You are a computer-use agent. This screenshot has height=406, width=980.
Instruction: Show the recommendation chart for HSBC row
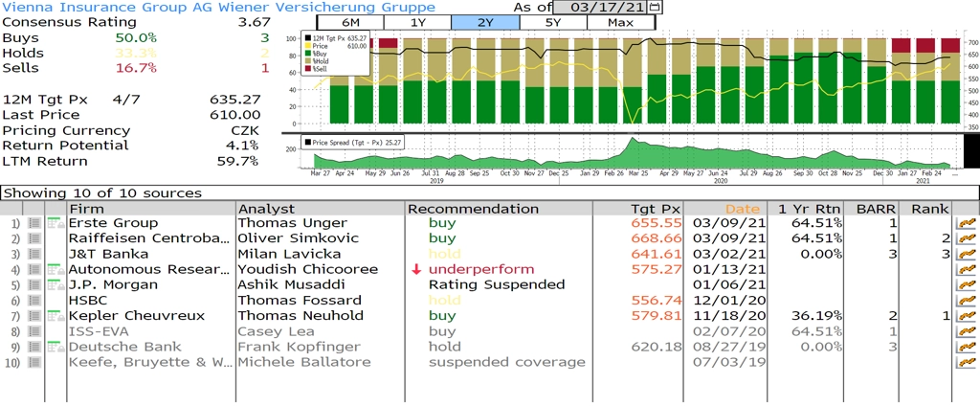967,301
